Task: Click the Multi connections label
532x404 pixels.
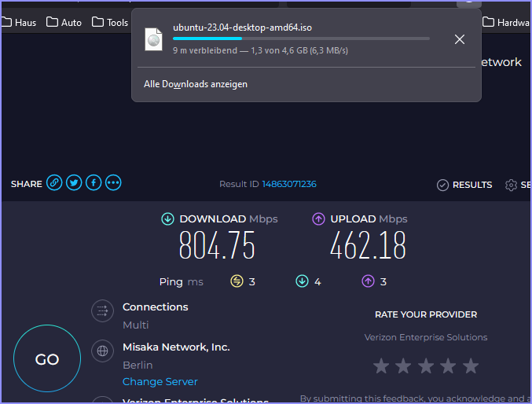Action: [x=136, y=325]
